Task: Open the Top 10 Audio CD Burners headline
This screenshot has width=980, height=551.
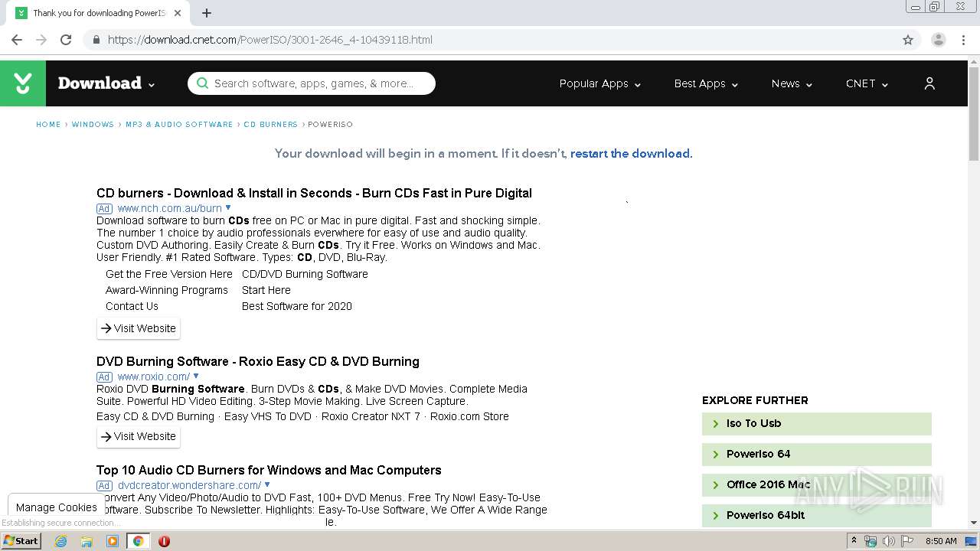Action: pyautogui.click(x=269, y=470)
